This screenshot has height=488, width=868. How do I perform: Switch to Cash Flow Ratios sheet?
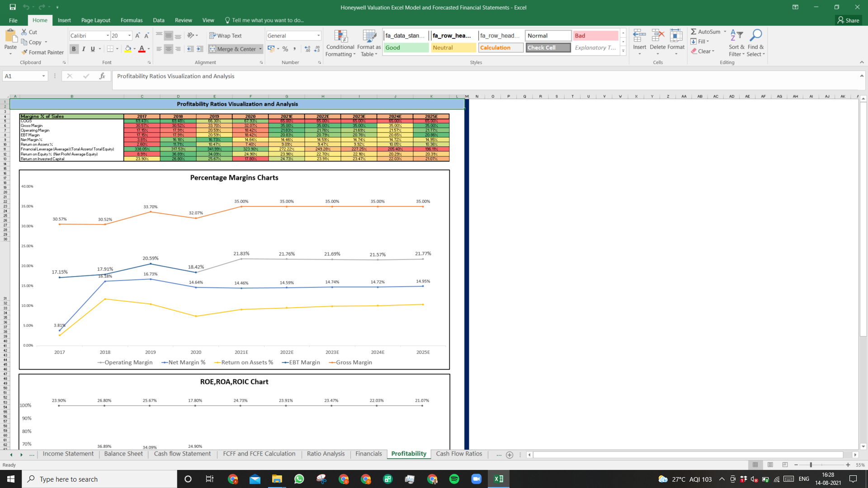(x=459, y=454)
